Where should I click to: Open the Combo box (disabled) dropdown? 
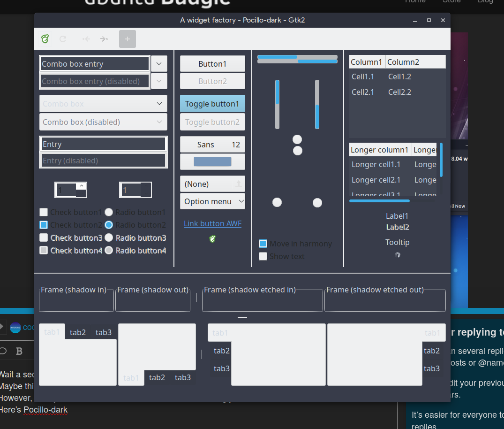point(103,122)
